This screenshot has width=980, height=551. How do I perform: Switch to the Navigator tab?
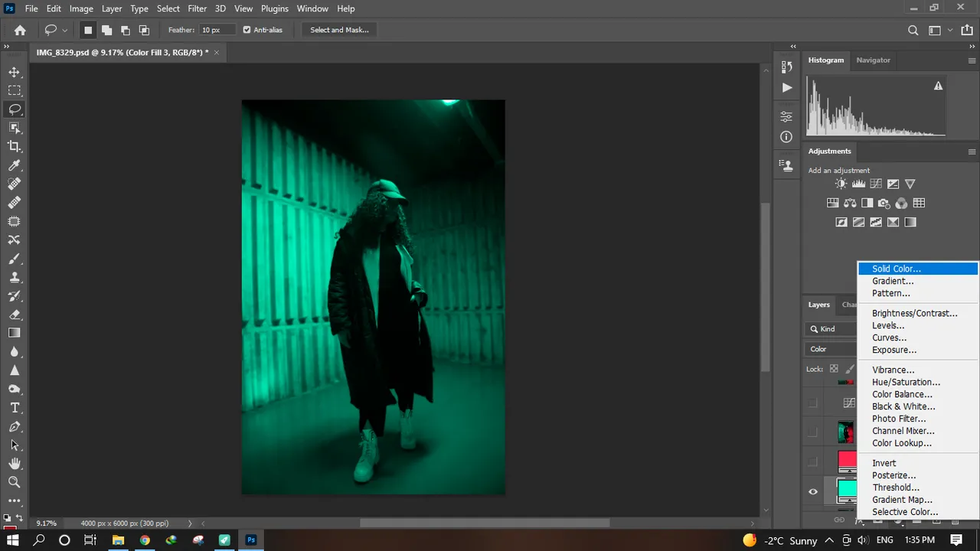(874, 60)
